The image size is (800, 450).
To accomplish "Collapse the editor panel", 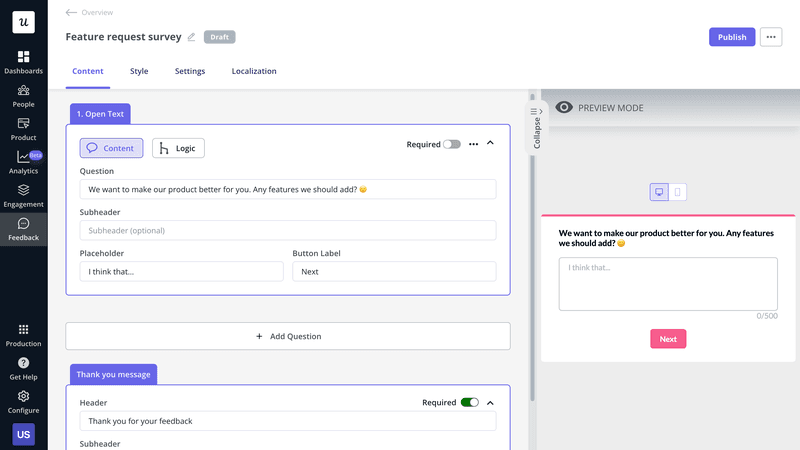I will click(x=536, y=129).
